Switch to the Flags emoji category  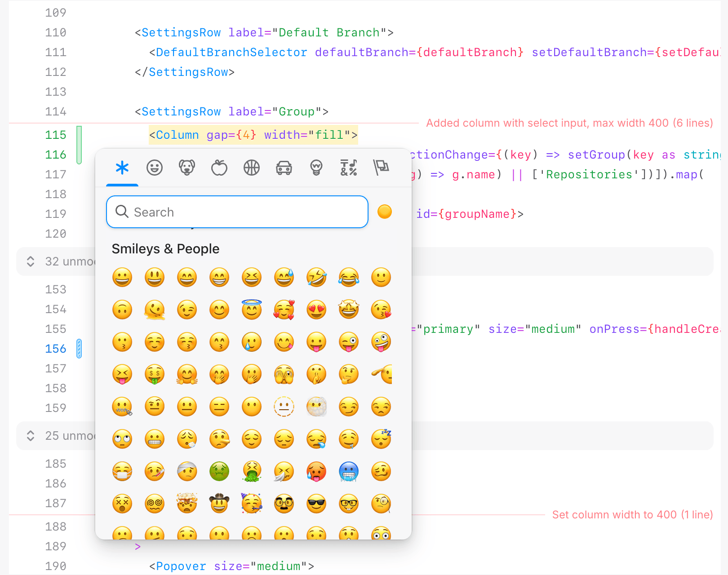tap(381, 168)
